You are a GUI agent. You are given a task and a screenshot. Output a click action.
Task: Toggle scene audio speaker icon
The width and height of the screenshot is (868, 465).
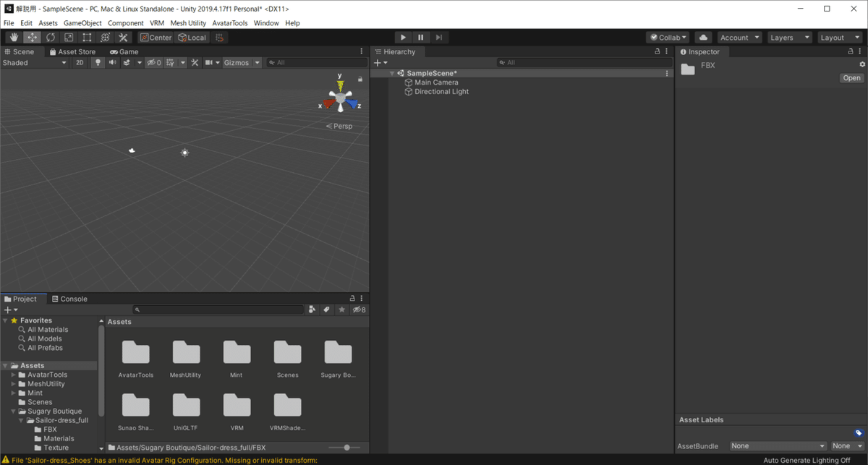112,63
